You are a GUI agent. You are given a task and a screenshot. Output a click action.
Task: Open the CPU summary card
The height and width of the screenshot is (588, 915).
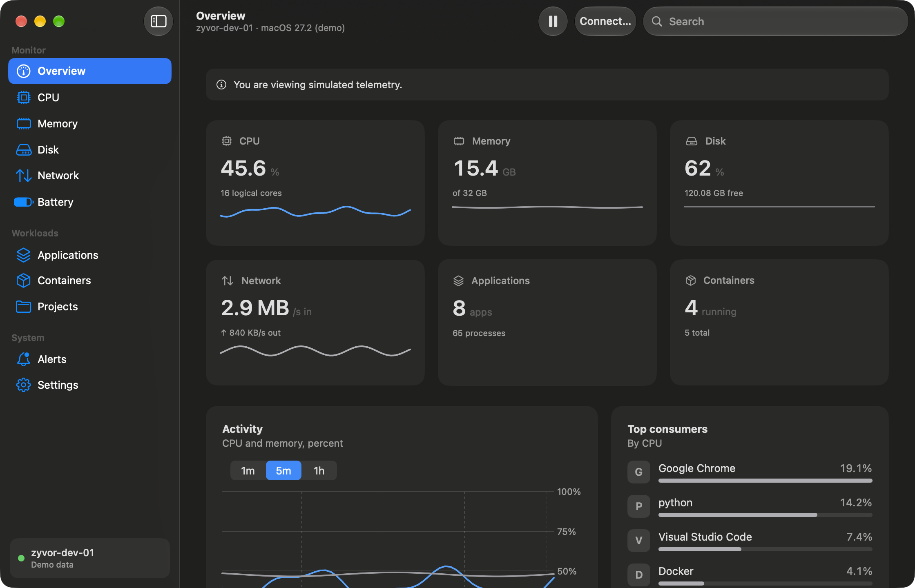pyautogui.click(x=315, y=183)
